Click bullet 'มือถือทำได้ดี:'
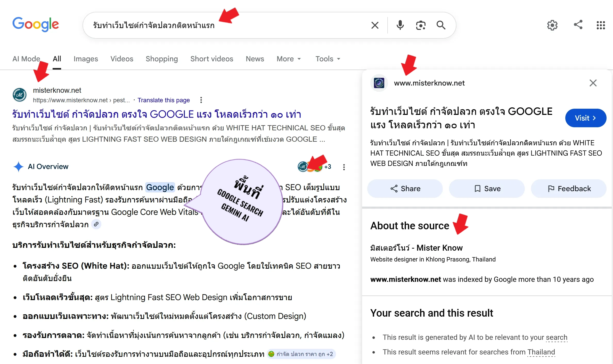The image size is (613, 364). pos(48,354)
